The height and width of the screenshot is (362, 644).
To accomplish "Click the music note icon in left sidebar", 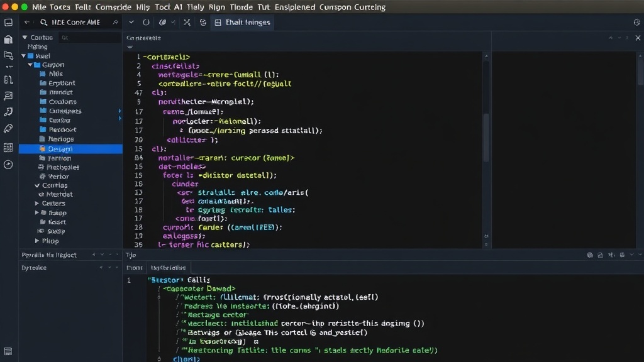I will pyautogui.click(x=8, y=112).
